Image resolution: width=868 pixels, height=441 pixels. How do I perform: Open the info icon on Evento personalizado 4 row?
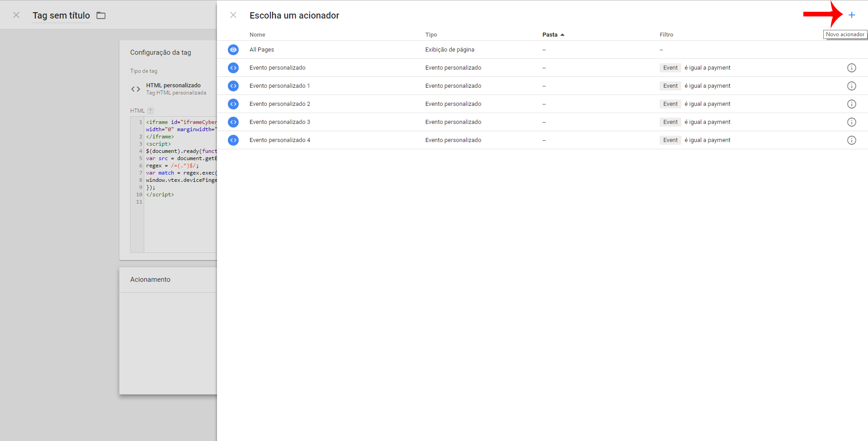point(852,140)
